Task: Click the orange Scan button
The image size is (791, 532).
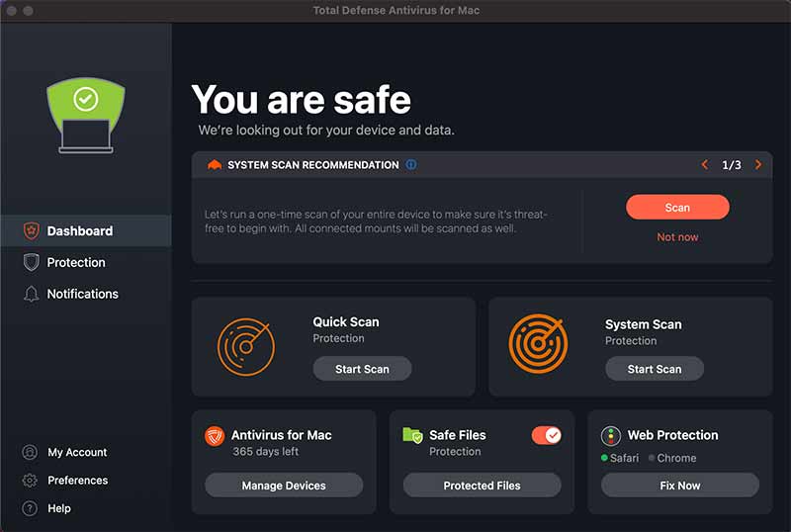Action: pos(677,207)
